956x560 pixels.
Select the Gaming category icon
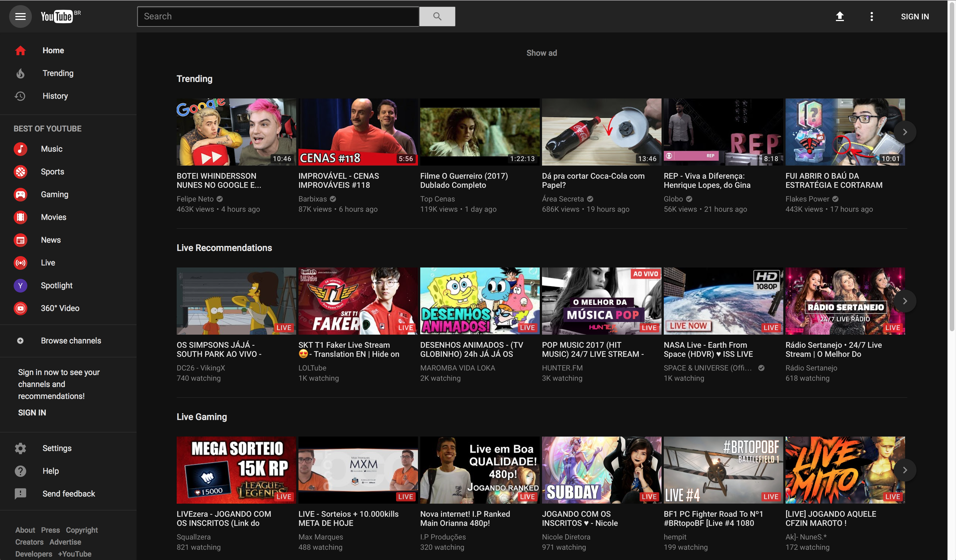[20, 194]
